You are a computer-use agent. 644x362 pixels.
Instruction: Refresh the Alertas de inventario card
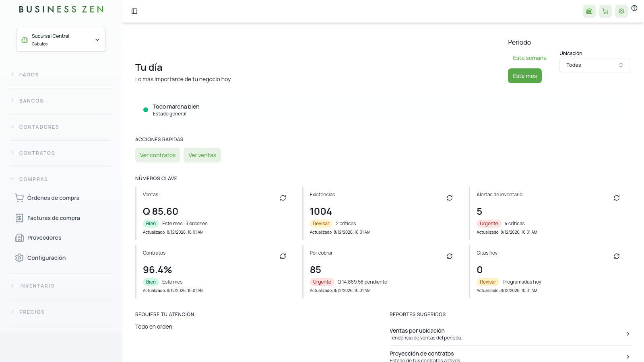coord(617,198)
